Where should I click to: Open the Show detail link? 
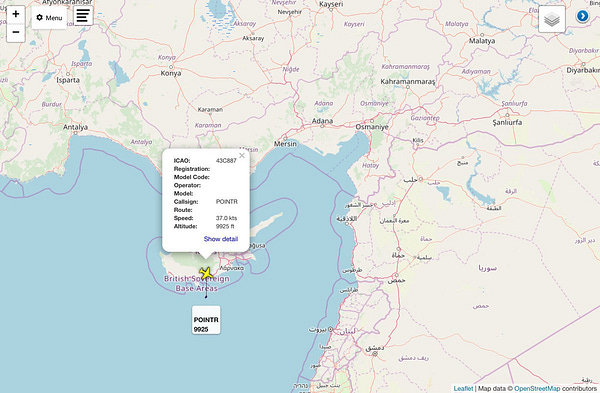point(221,239)
